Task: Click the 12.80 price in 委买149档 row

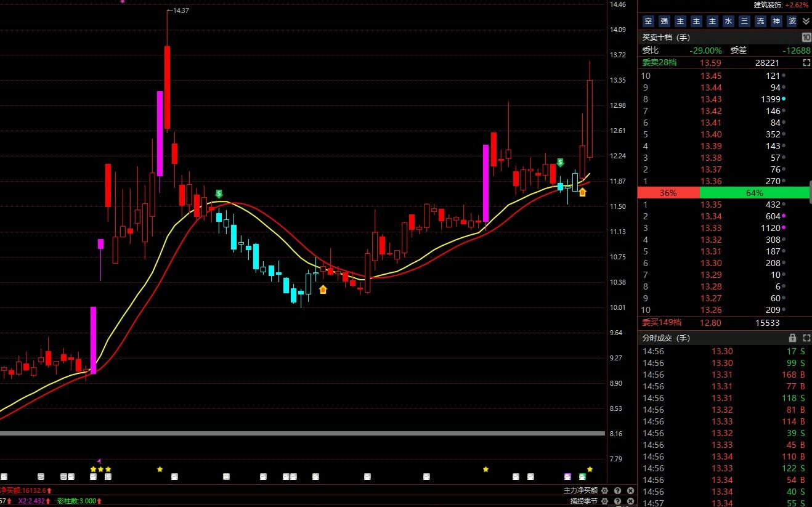Action: [710, 323]
